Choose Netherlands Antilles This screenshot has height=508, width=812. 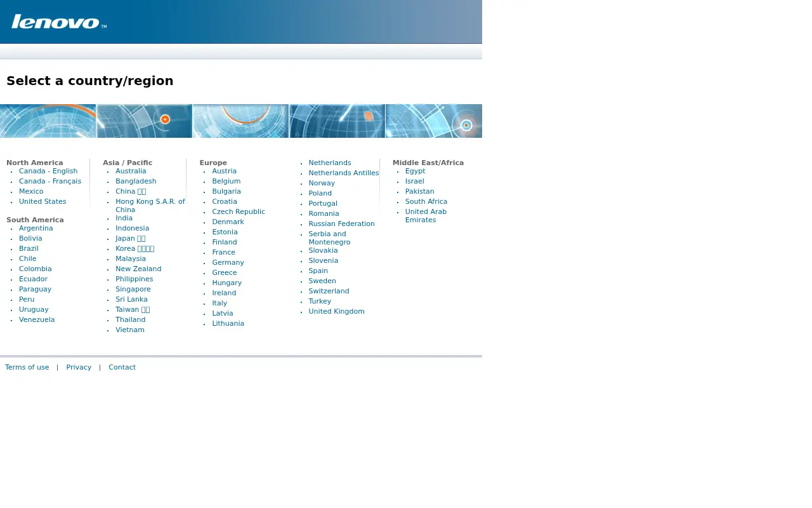(344, 173)
